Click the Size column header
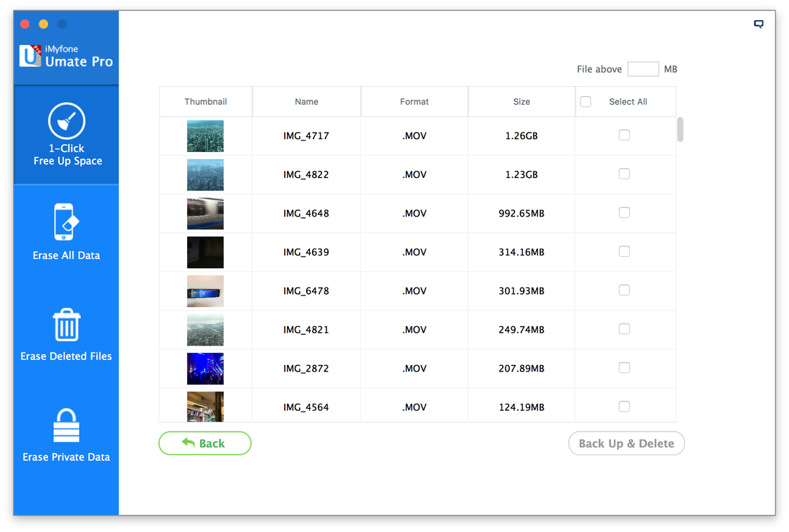Screen dimensions: 789x532 521,102
